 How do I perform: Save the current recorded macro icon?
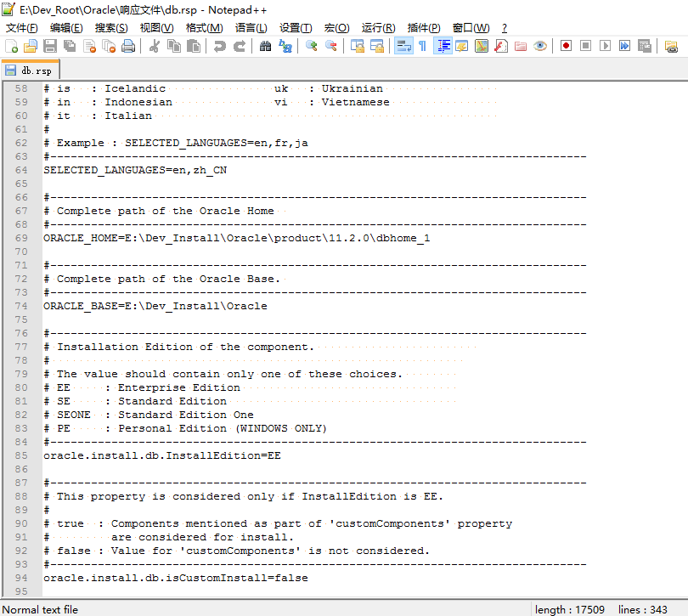click(x=644, y=46)
